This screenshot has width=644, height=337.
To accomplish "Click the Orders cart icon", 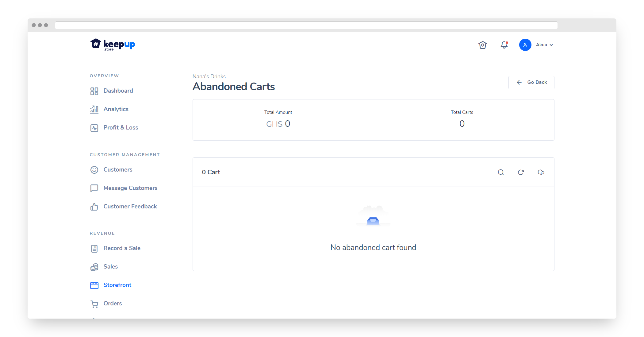I will [x=94, y=304].
